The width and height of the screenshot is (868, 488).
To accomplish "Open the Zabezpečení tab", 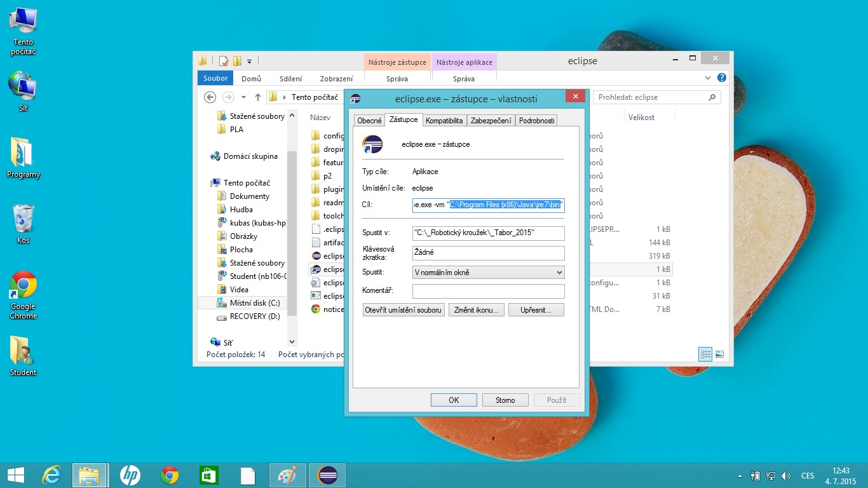I will (491, 120).
